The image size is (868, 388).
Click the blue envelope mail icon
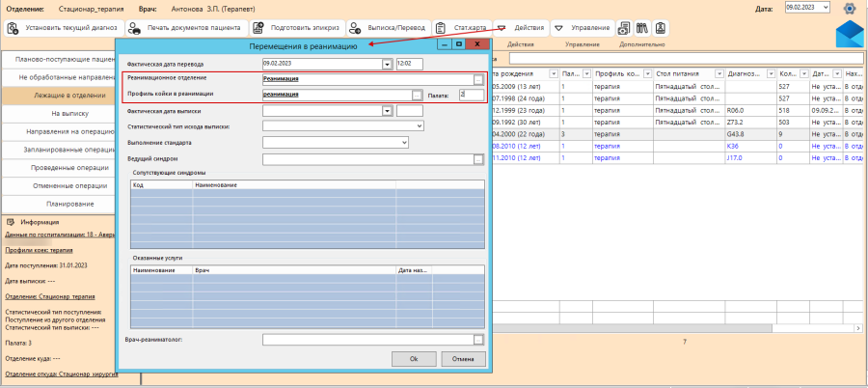[850, 36]
